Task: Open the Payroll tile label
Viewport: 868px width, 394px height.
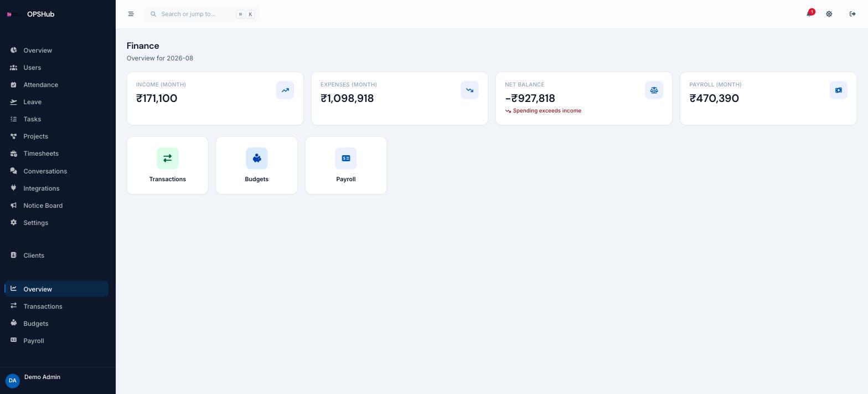Action: [x=346, y=179]
